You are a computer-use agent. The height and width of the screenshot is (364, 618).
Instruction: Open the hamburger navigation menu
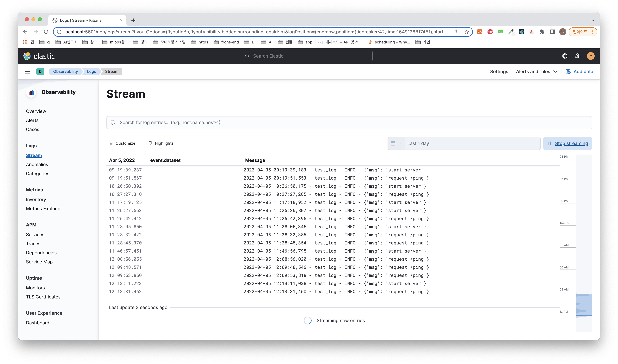[27, 72]
